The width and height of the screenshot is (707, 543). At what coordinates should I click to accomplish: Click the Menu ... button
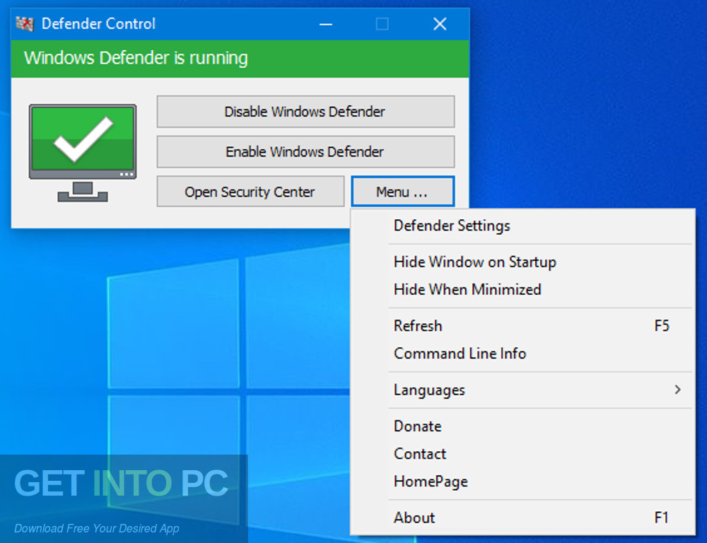[x=403, y=192]
